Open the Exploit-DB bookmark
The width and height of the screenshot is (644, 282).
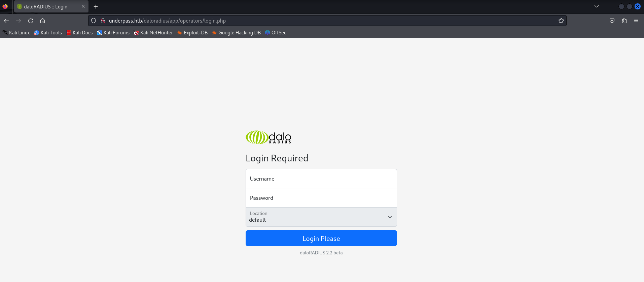(192, 33)
